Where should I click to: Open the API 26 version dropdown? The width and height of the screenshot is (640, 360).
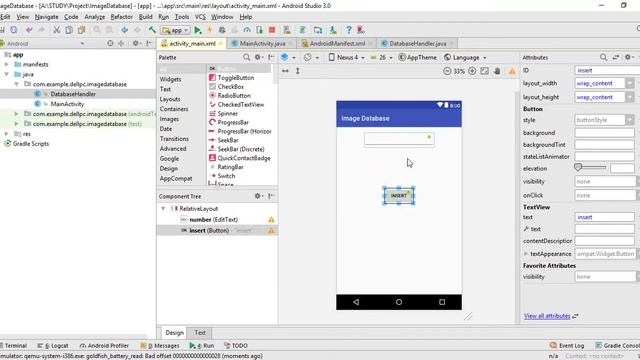click(382, 58)
